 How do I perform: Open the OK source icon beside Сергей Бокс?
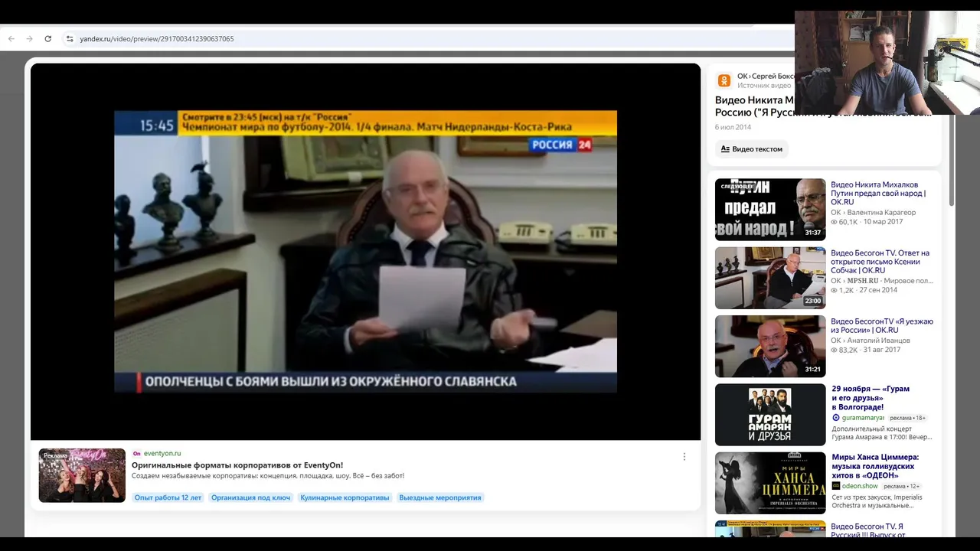[724, 80]
